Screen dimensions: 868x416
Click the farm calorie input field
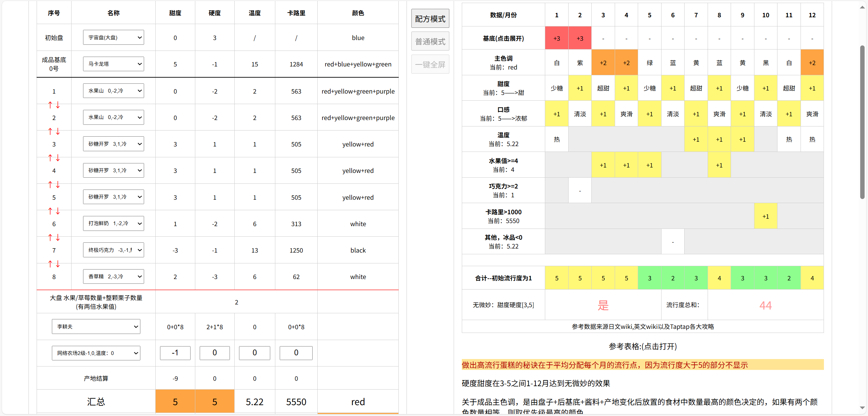[x=296, y=353]
